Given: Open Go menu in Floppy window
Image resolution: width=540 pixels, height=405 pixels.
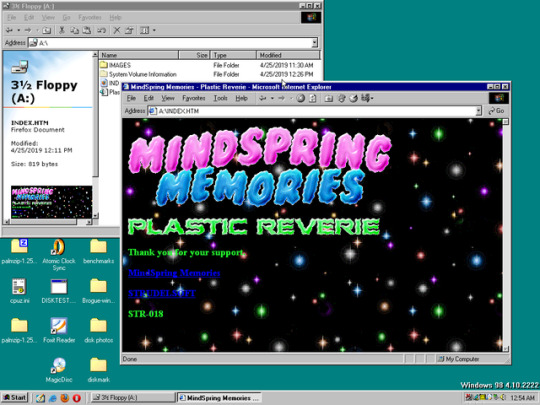Looking at the screenshot, I should tap(66, 17).
